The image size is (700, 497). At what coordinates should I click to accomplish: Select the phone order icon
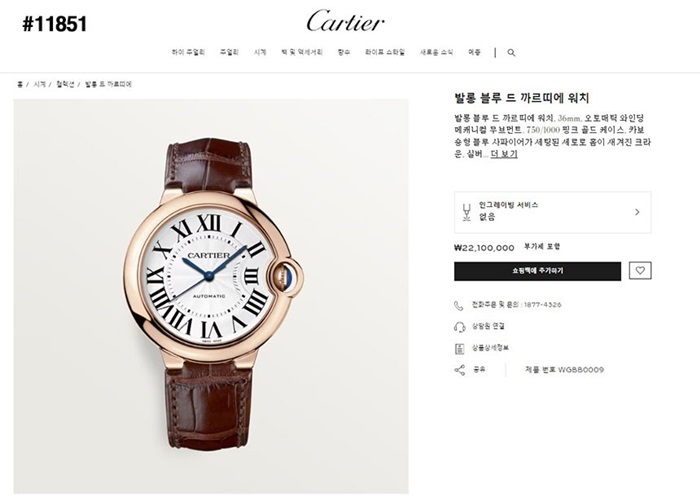pyautogui.click(x=458, y=306)
